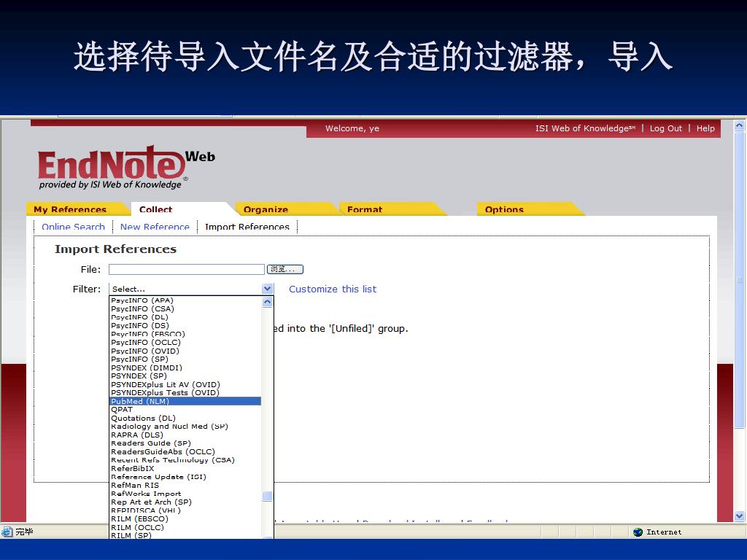
Task: Choose RAPRA (DLS) filter option
Action: pos(185,435)
